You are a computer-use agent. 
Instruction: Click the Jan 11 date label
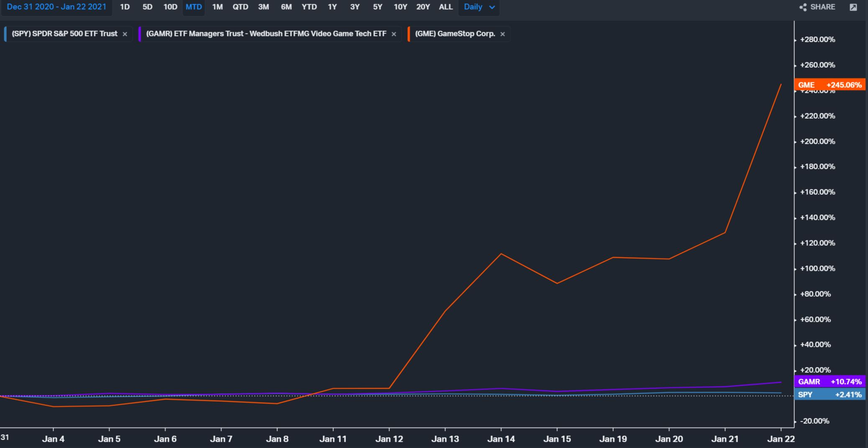coord(333,439)
